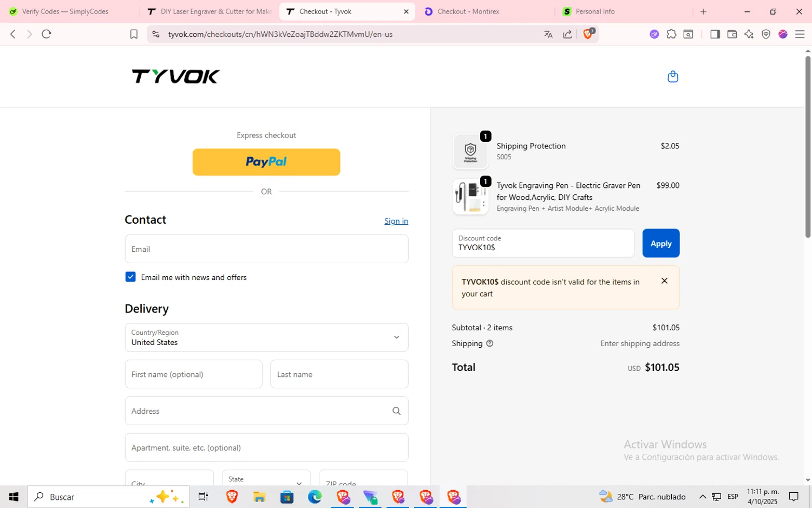Viewport: 812px width, 508px height.
Task: Open a new browser tab
Action: 703,11
